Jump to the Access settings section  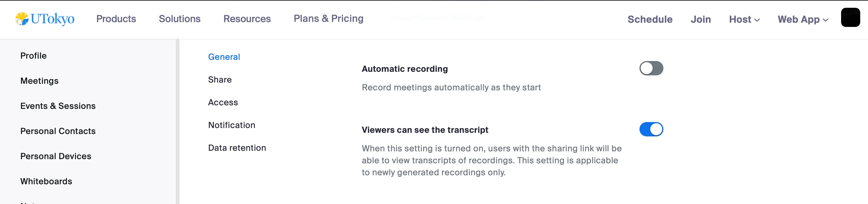pos(223,102)
